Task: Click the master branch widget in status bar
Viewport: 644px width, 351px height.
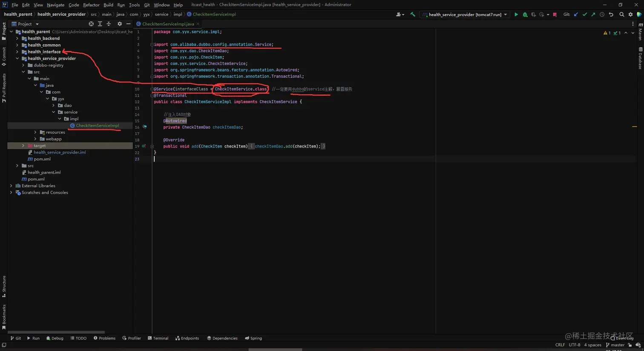Action: [615, 345]
